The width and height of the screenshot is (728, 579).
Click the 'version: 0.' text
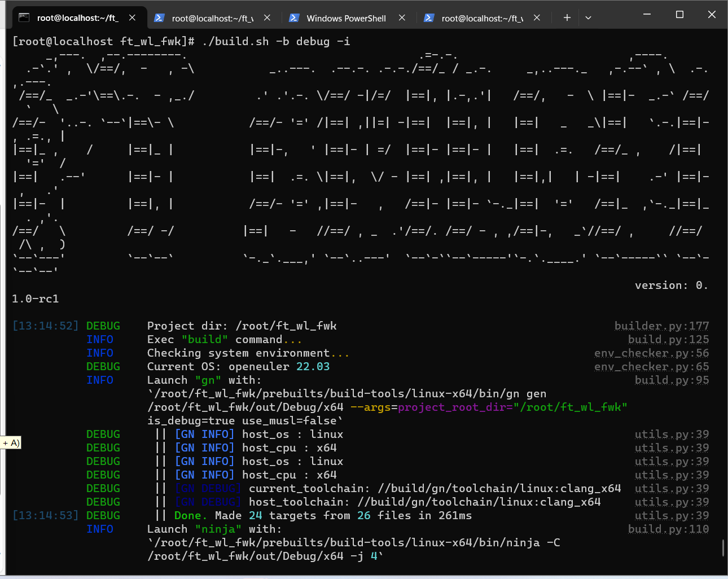(672, 285)
